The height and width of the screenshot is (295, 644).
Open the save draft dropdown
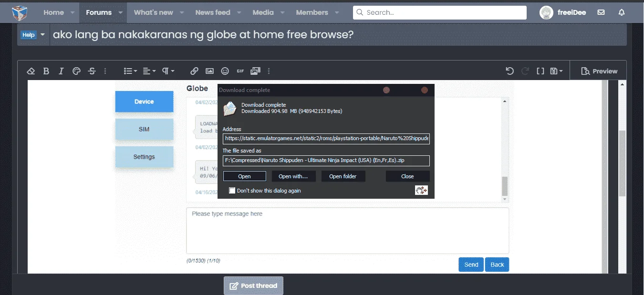556,71
